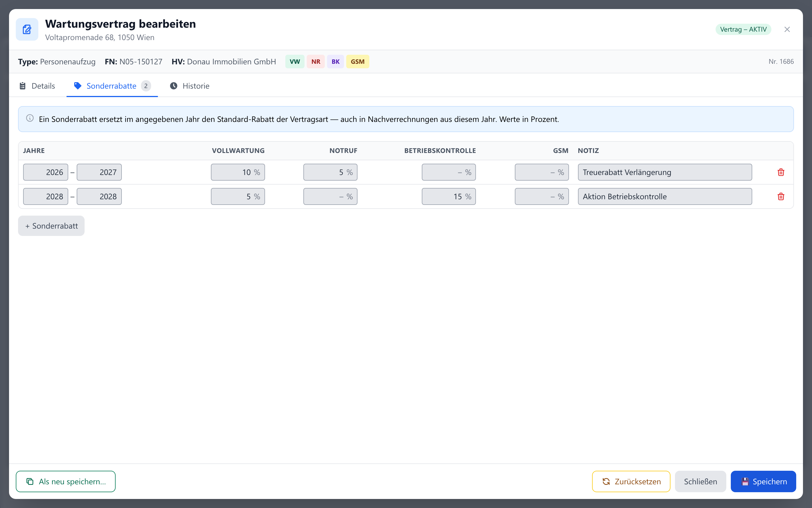Image resolution: width=812 pixels, height=508 pixels.
Task: Click contract number Nr. 1686
Action: tap(781, 62)
